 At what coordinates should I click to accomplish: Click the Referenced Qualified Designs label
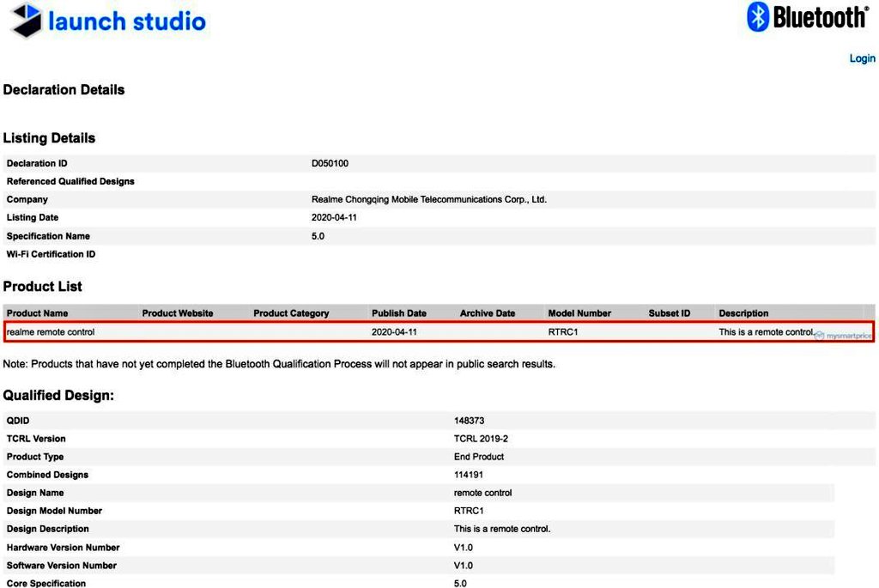pyautogui.click(x=70, y=181)
